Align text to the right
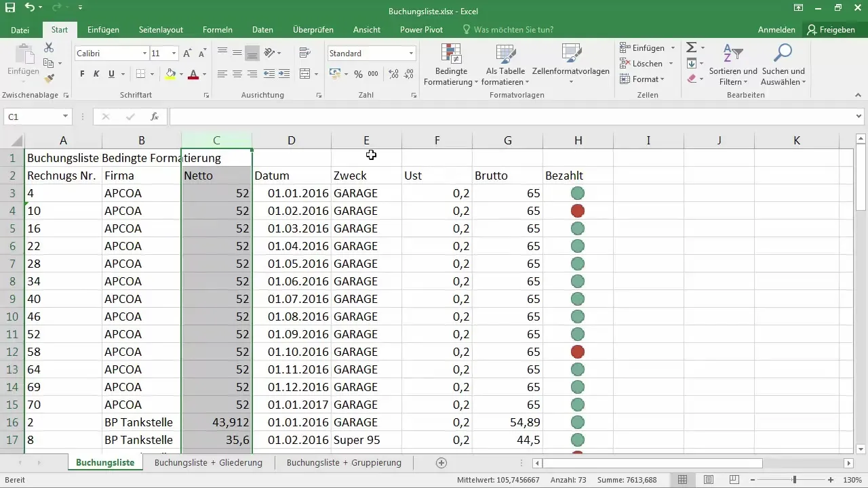 coord(252,74)
